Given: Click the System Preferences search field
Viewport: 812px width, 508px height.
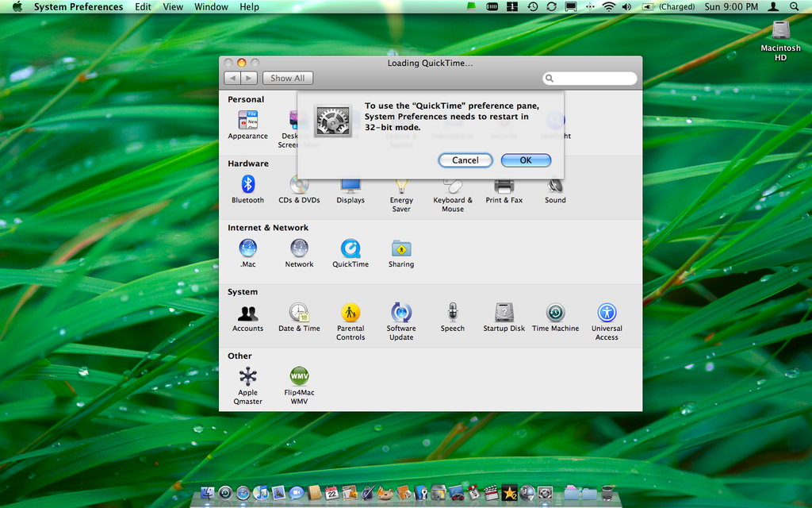Looking at the screenshot, I should click(x=590, y=79).
